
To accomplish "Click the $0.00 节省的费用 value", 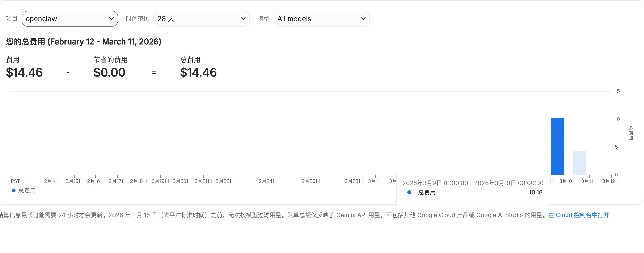I will tap(109, 73).
